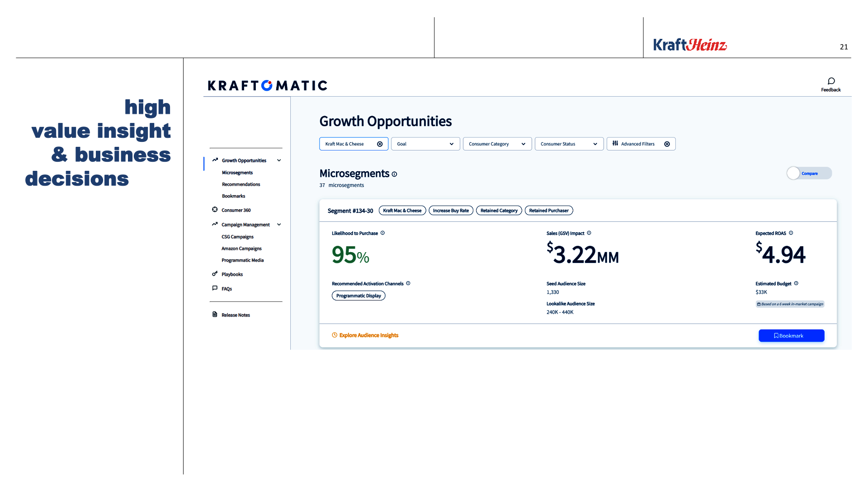Open the Kraft Mac & Cheese brand selector
868x488 pixels.
pos(354,144)
